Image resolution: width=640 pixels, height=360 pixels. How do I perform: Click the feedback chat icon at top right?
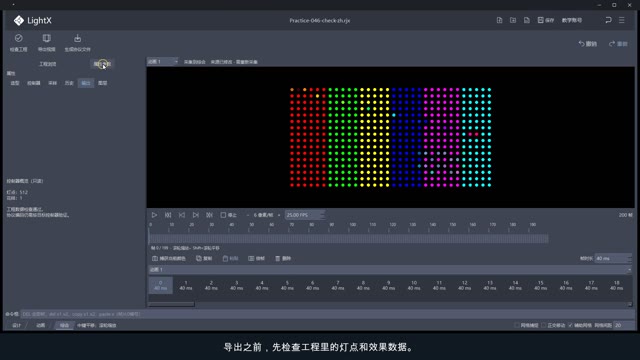(x=608, y=20)
